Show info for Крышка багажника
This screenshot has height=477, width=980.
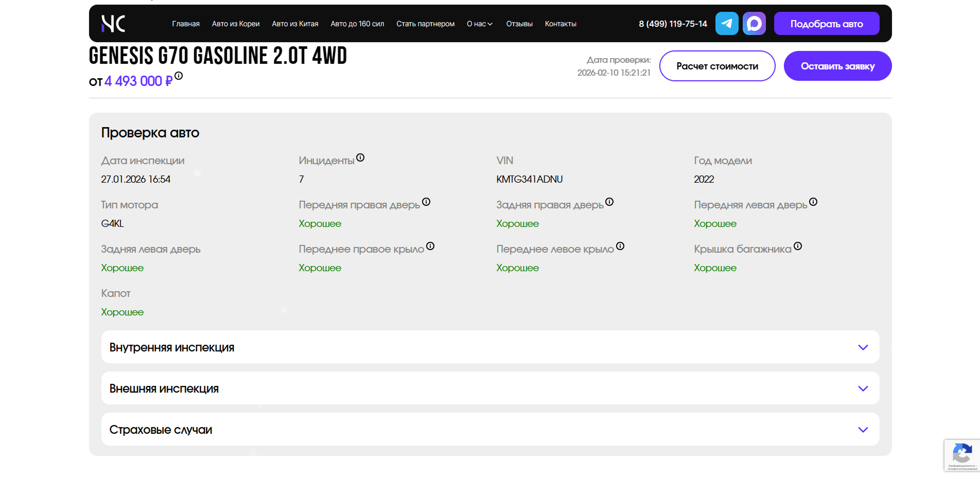(798, 246)
